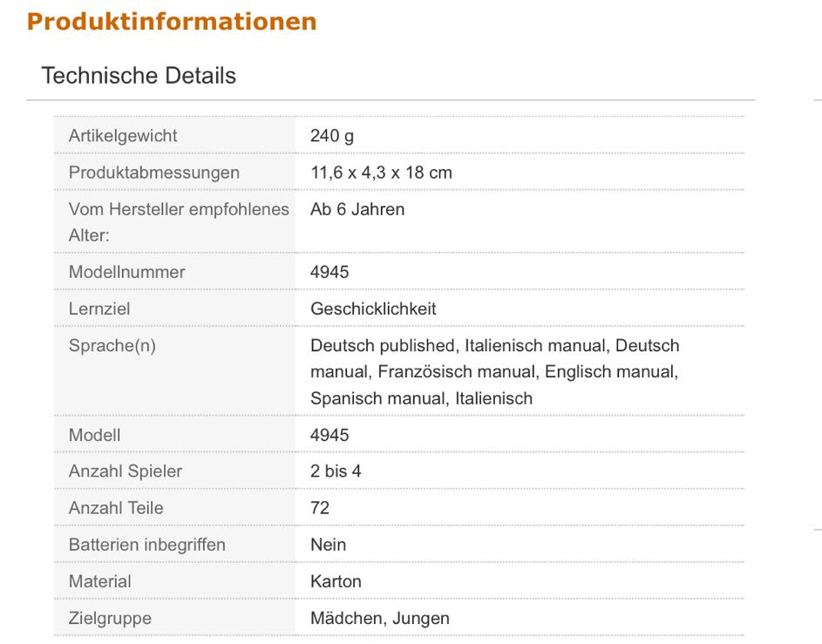Click the Deutsch published language text
Image resolution: width=822 pixels, height=644 pixels.
point(383,345)
